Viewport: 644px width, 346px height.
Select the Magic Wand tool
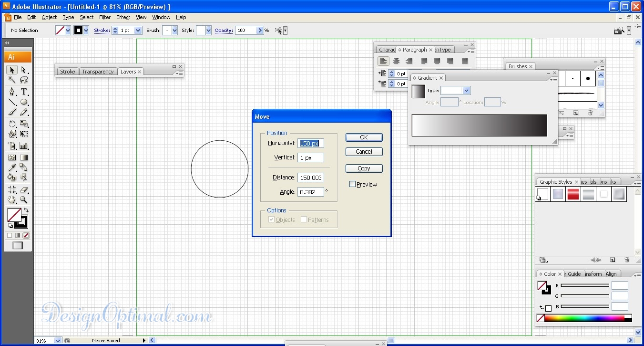click(x=12, y=80)
